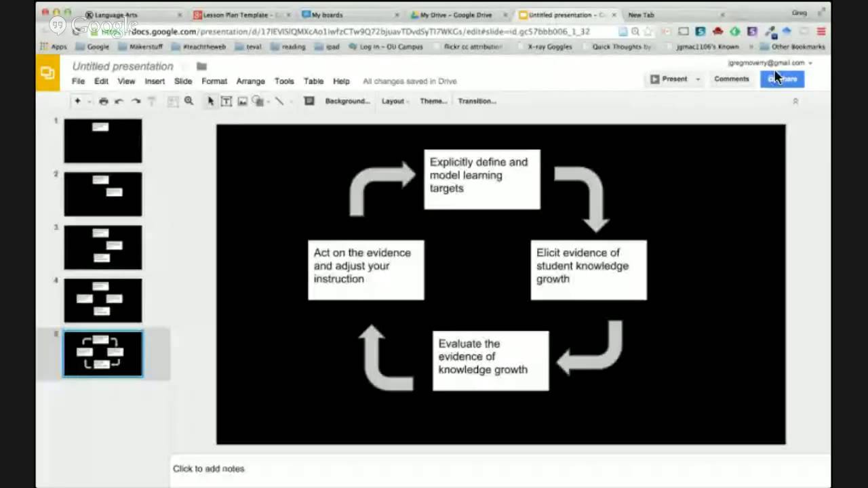Viewport: 868px width, 488px height.
Task: Open the Arrange menu
Action: pos(250,81)
